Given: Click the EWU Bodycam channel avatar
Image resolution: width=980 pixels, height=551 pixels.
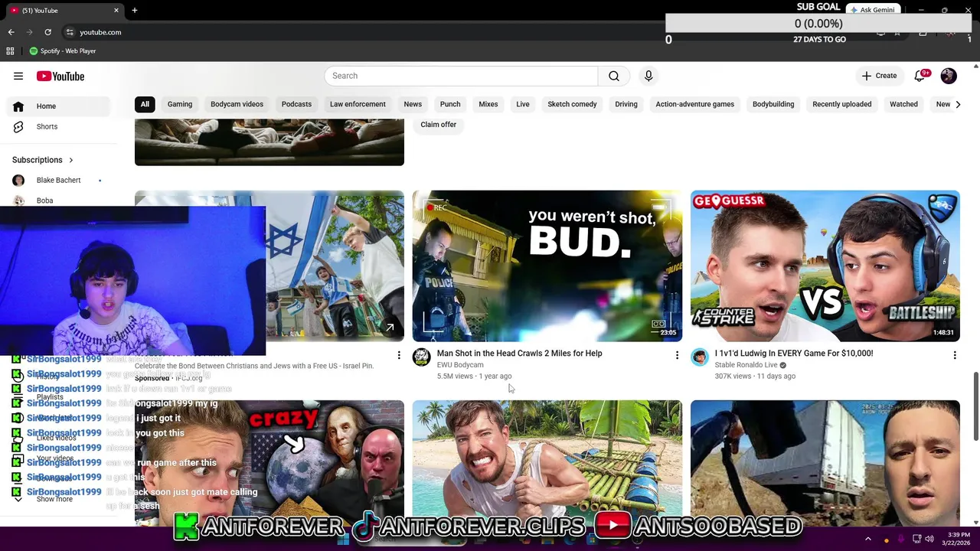Looking at the screenshot, I should 422,357.
